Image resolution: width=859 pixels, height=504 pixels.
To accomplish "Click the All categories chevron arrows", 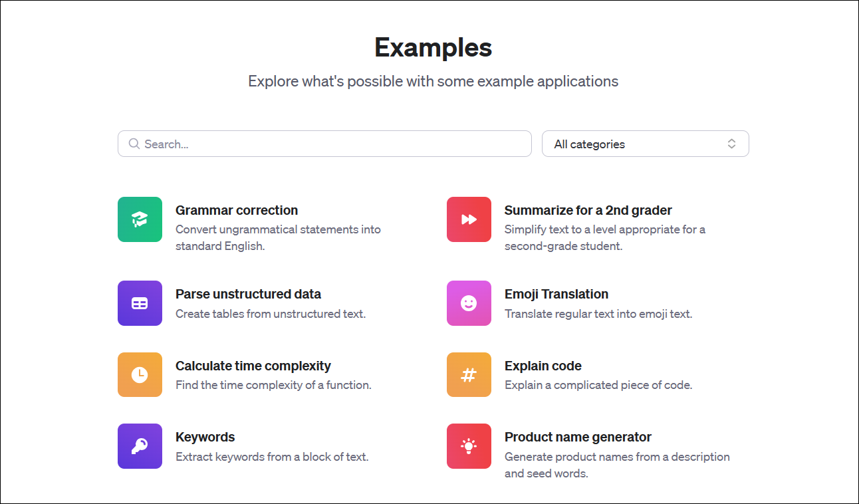I will coord(731,144).
